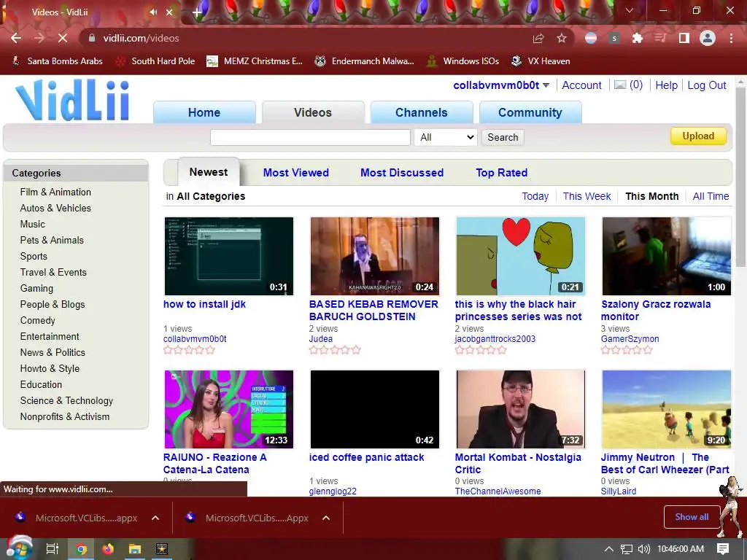Show all downloads button

pos(692,517)
